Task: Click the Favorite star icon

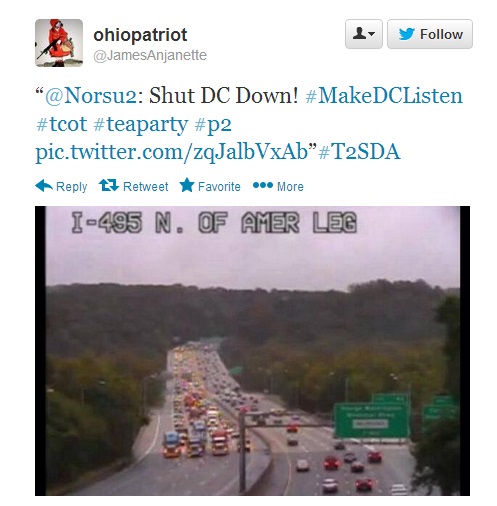Action: pos(187,185)
